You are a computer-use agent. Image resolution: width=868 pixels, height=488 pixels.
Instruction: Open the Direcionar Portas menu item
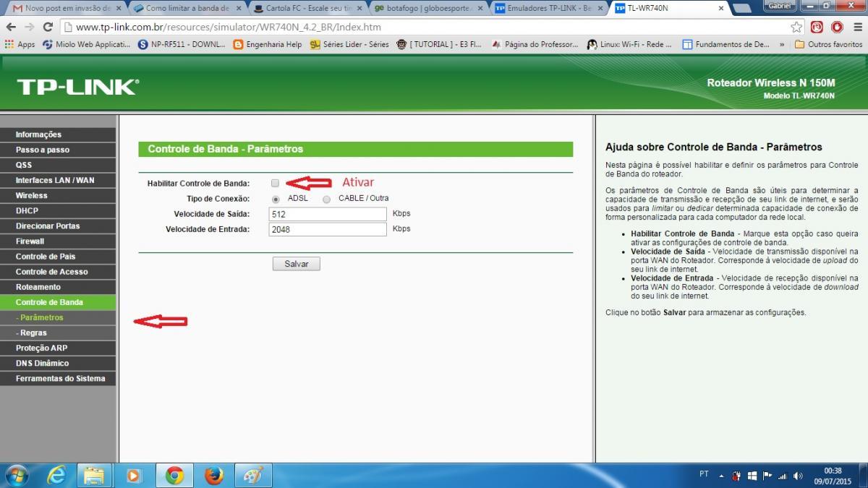[x=58, y=226]
